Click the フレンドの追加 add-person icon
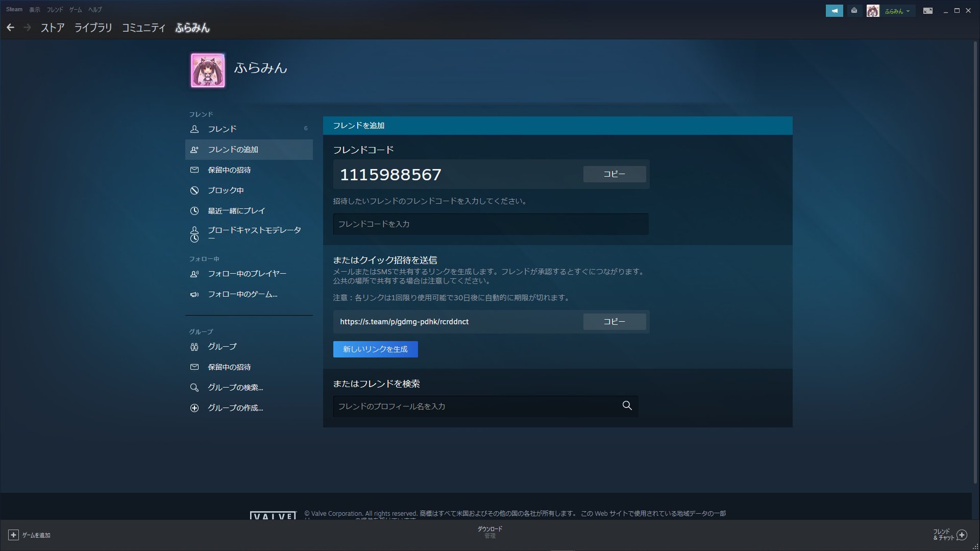Viewport: 980px width, 551px height. 194,150
